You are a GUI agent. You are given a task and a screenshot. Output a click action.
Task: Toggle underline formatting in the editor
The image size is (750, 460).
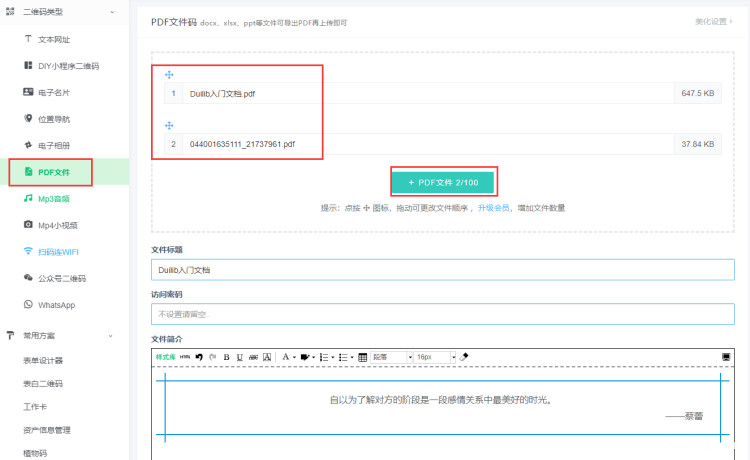240,357
